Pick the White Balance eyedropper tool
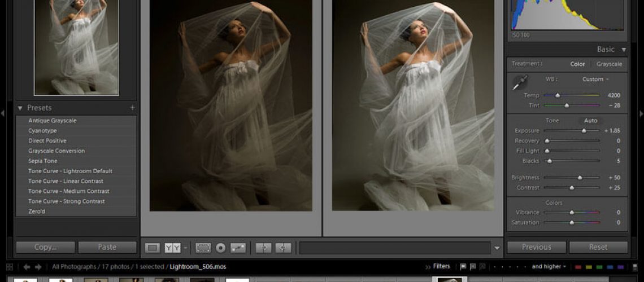The height and width of the screenshot is (282, 644). pos(519,83)
